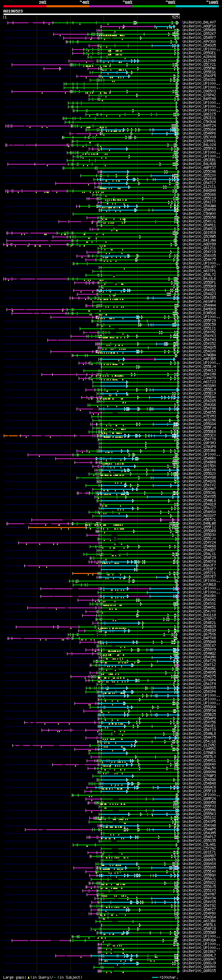Click UniRef100_Q54YD5 in the hit list

coord(199,496)
